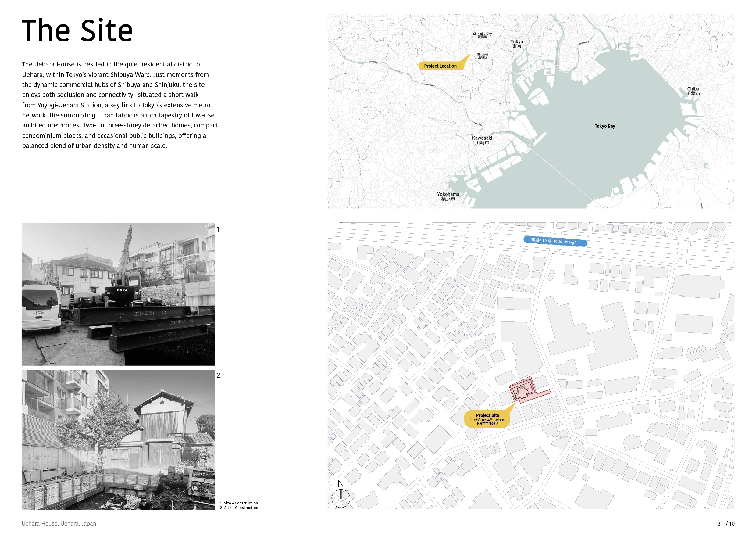The width and height of the screenshot is (756, 535).
Task: Click the red highlighted project site plot
Action: coord(523,391)
